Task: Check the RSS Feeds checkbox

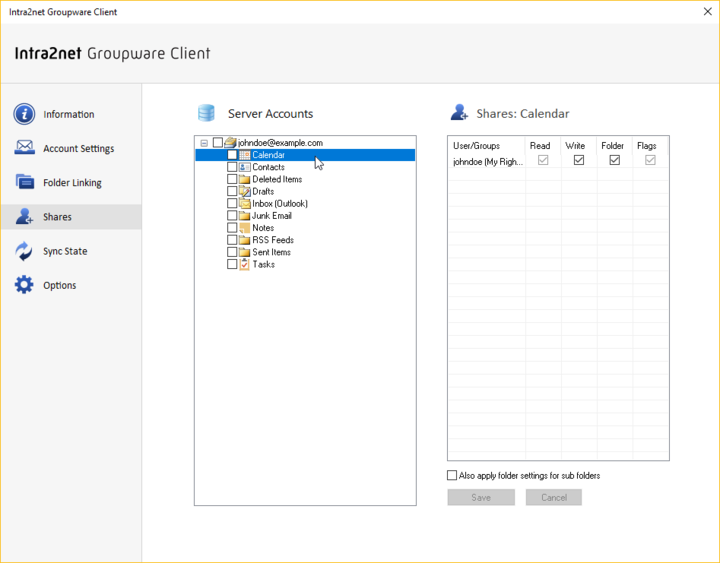Action: point(232,240)
